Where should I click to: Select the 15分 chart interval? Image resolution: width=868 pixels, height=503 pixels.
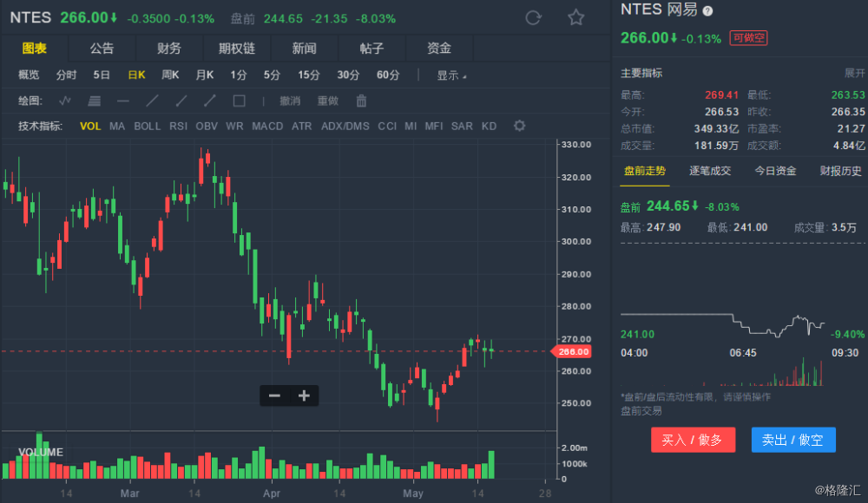309,75
